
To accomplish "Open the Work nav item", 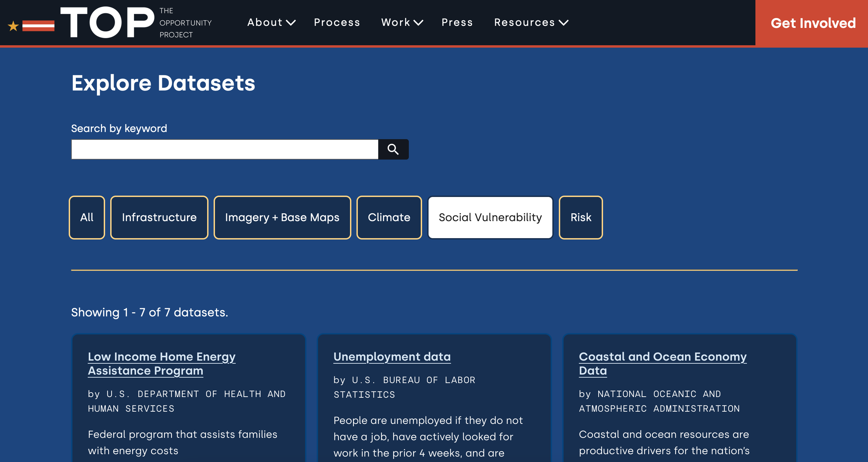I will pyautogui.click(x=396, y=22).
